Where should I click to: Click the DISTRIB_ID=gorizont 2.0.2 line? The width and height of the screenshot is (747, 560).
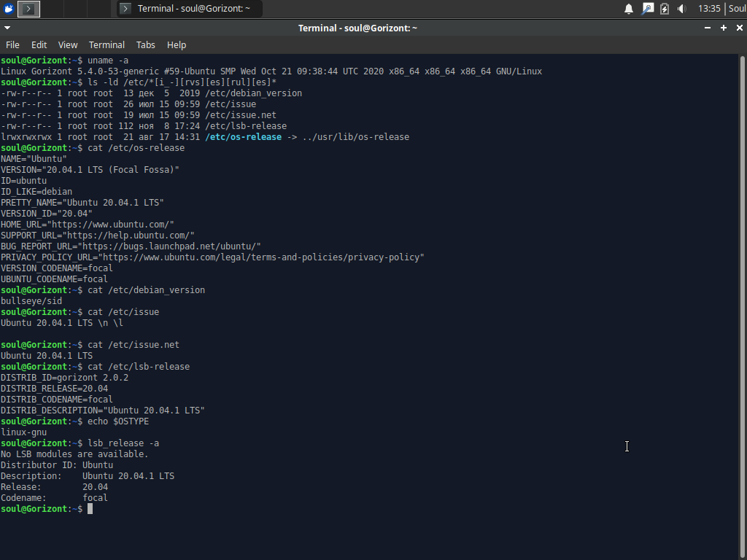[64, 378]
